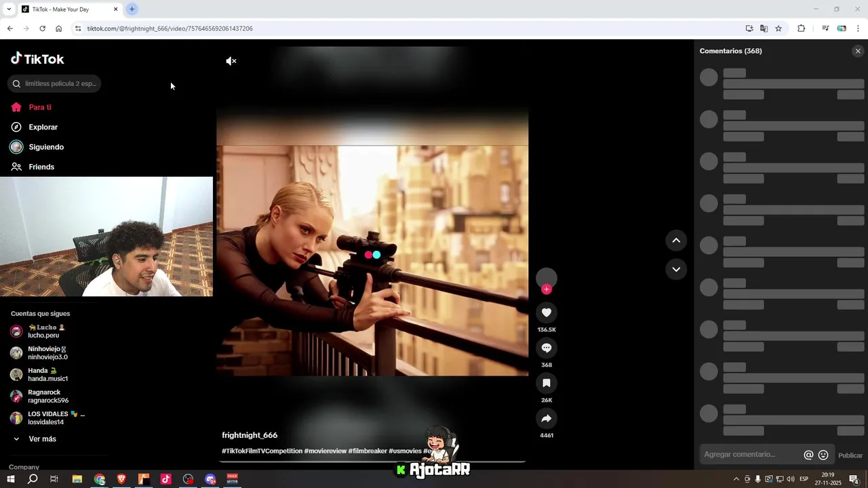This screenshot has width=868, height=488.
Task: Open comments via the speech bubble icon
Action: [547, 348]
